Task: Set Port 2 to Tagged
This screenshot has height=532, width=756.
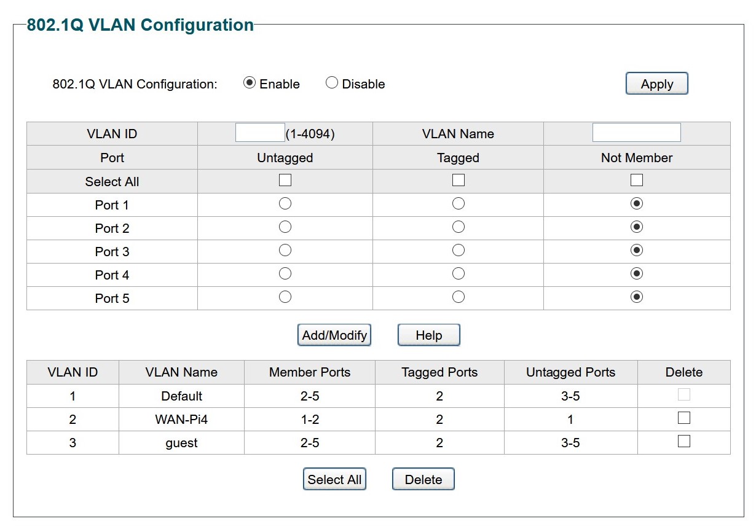Action: tap(458, 226)
